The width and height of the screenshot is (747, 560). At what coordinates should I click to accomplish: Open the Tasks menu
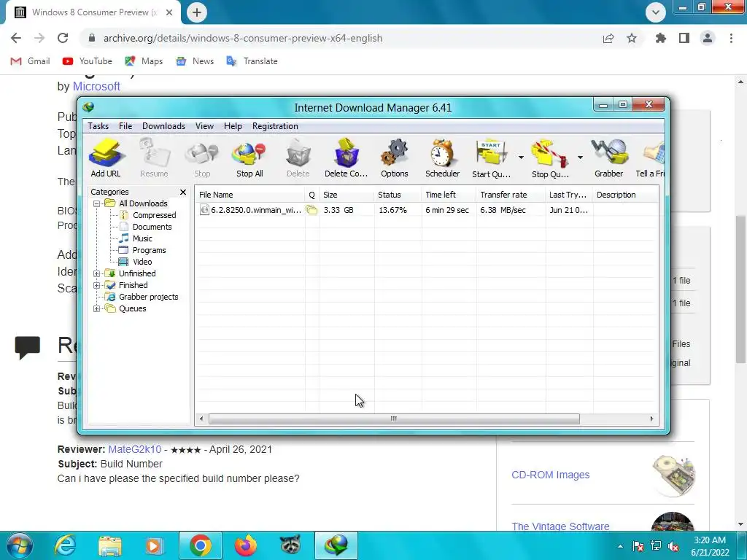(98, 126)
